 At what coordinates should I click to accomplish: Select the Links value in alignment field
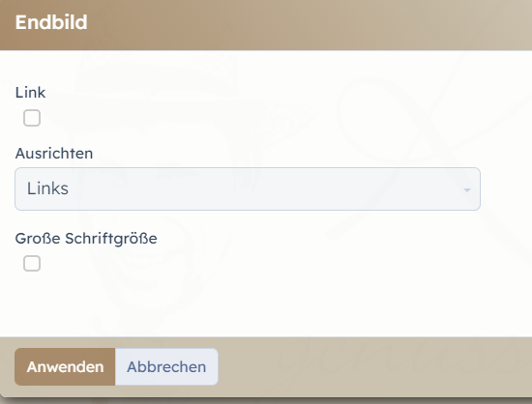click(x=47, y=188)
